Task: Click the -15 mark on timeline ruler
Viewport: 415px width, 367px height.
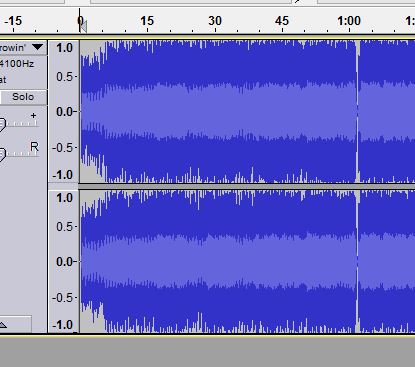Action: (13, 21)
